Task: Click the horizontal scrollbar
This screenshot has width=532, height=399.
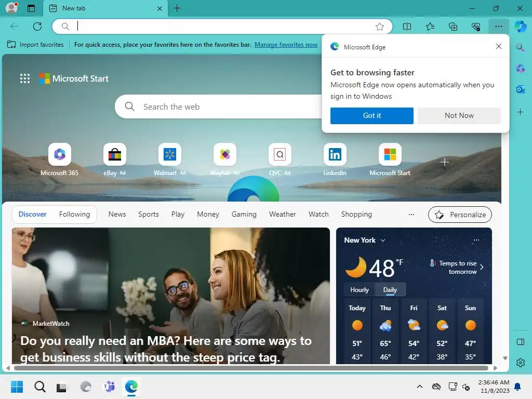Action: tap(251, 368)
